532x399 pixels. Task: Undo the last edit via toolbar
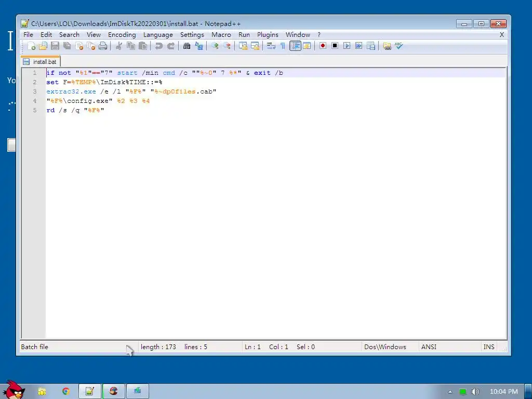coord(158,46)
